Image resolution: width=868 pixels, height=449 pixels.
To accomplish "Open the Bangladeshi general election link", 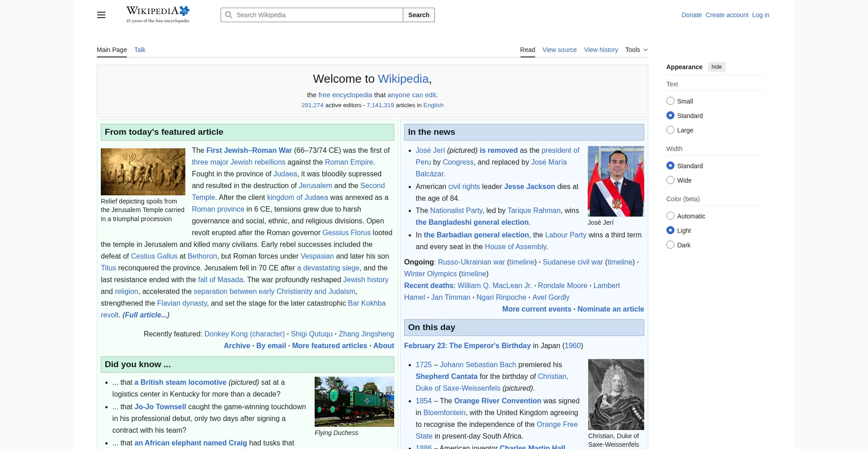I will pos(472,222).
